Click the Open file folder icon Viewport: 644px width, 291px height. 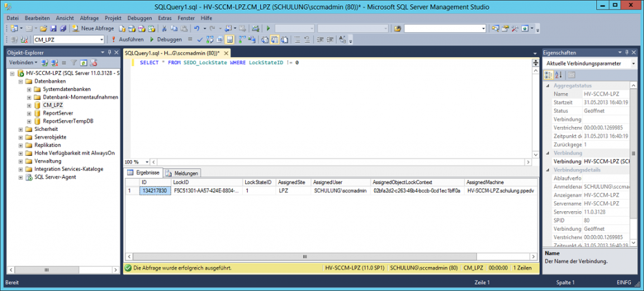click(x=43, y=28)
